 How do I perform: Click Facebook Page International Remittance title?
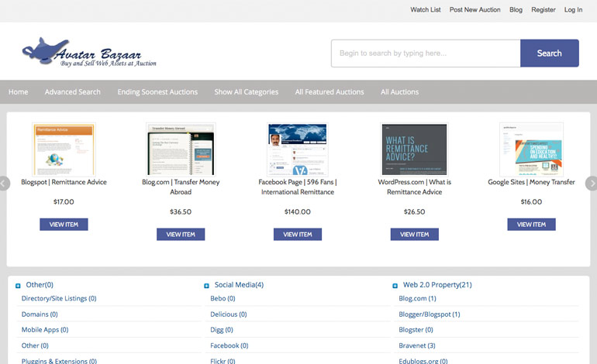[298, 187]
